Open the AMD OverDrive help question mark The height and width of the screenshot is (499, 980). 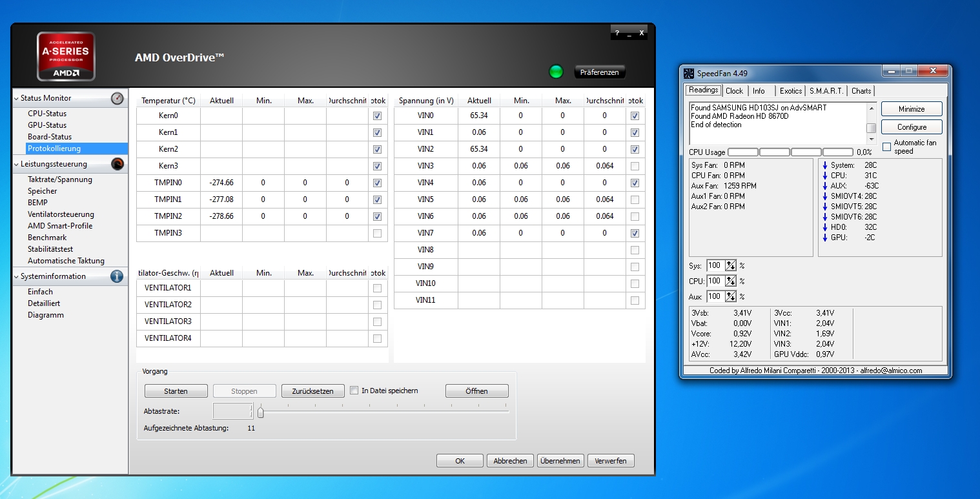[x=617, y=32]
